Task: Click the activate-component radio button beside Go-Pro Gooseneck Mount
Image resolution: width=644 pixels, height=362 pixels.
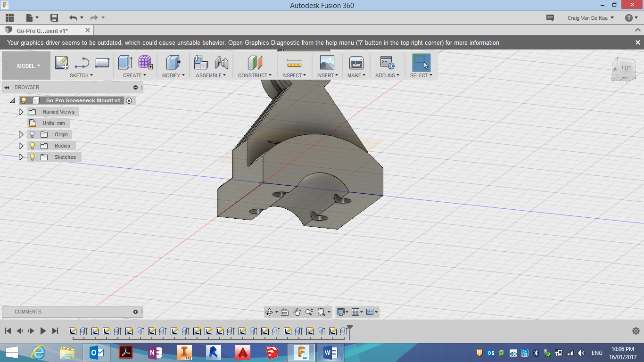Action: pos(129,100)
